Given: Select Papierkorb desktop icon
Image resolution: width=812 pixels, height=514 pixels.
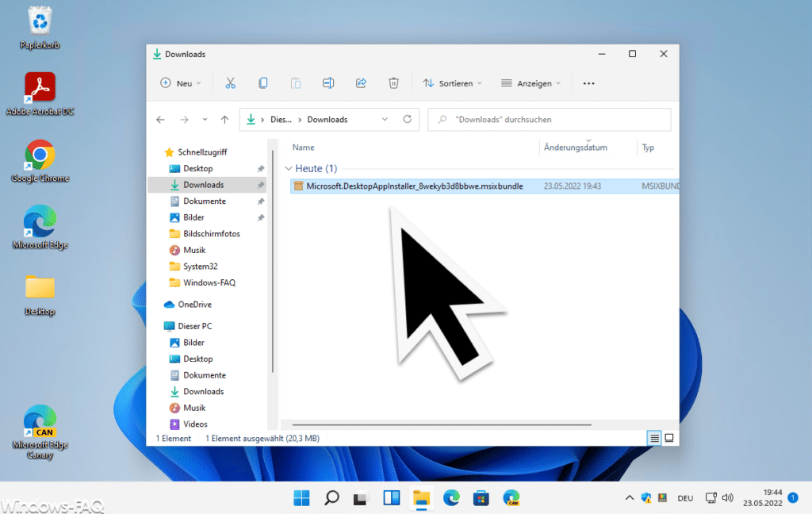Looking at the screenshot, I should (40, 28).
